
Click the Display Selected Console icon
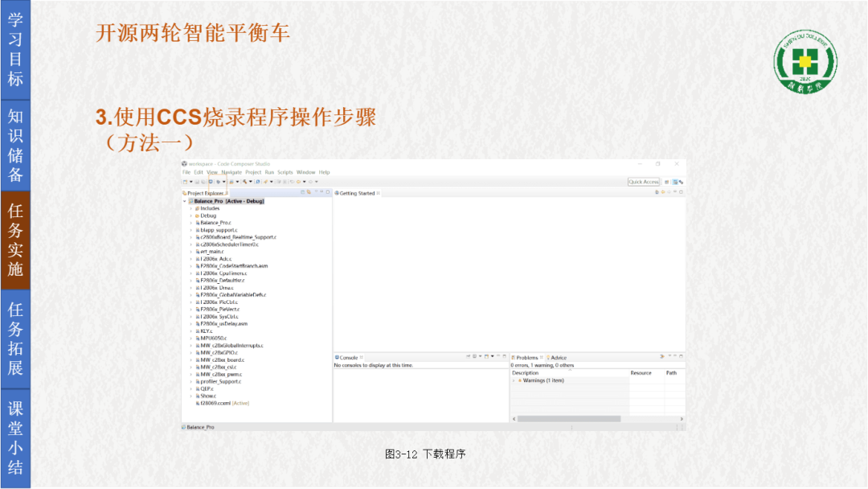pyautogui.click(x=474, y=356)
